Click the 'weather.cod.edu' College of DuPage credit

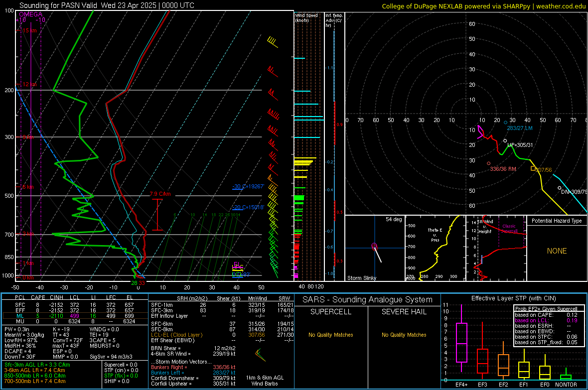click(561, 6)
